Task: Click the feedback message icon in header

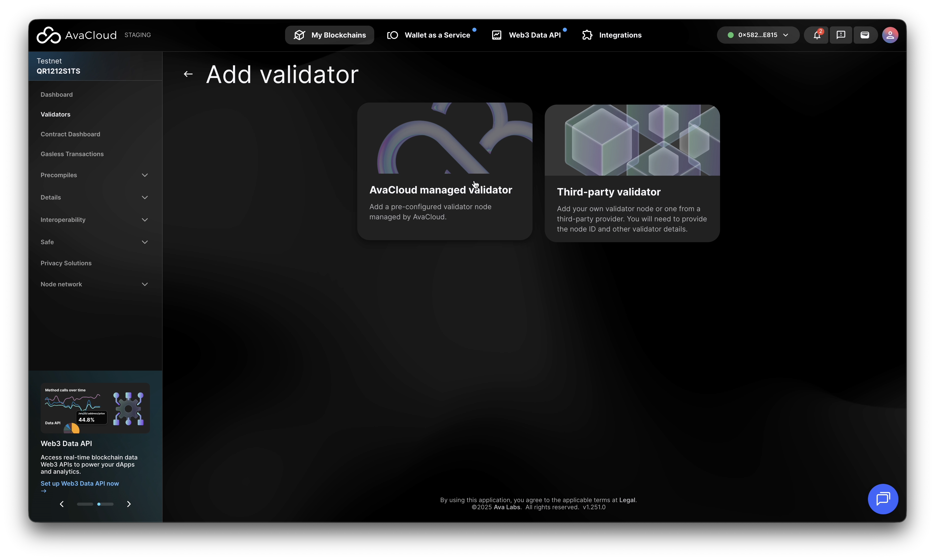Action: (x=840, y=35)
